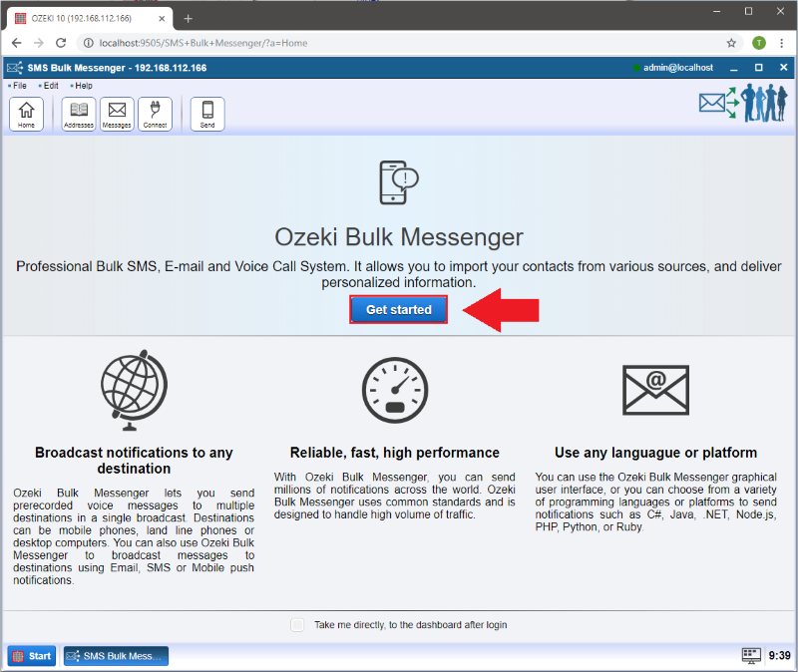Open the Edit menu
This screenshot has width=798, height=672.
pyautogui.click(x=50, y=86)
